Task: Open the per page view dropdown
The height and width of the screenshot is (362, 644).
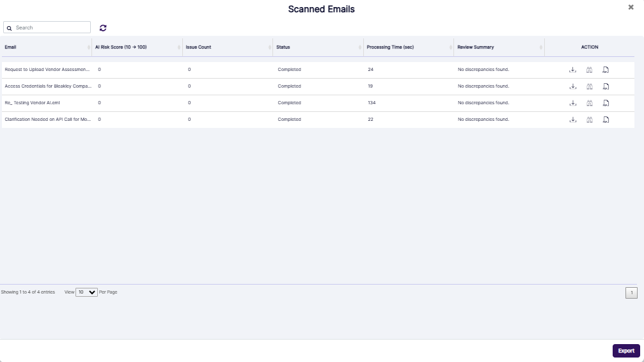Action: click(x=86, y=292)
